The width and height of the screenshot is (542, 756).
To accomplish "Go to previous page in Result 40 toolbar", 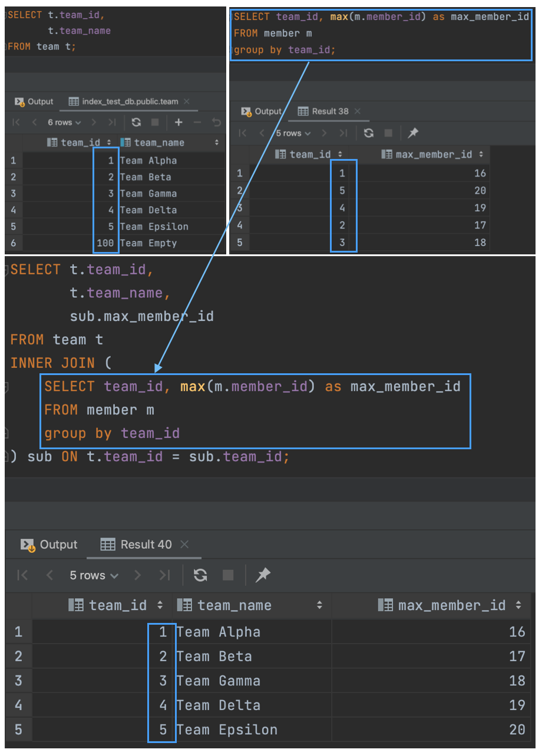I will tap(49, 575).
